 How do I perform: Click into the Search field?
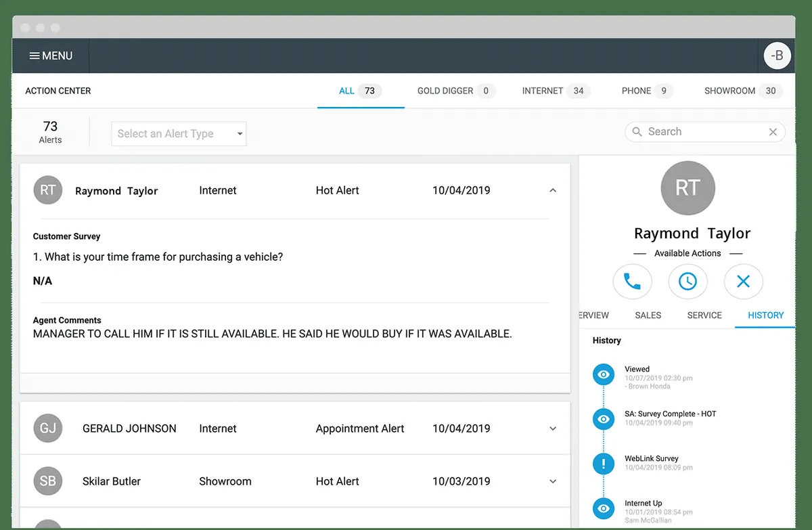point(700,132)
